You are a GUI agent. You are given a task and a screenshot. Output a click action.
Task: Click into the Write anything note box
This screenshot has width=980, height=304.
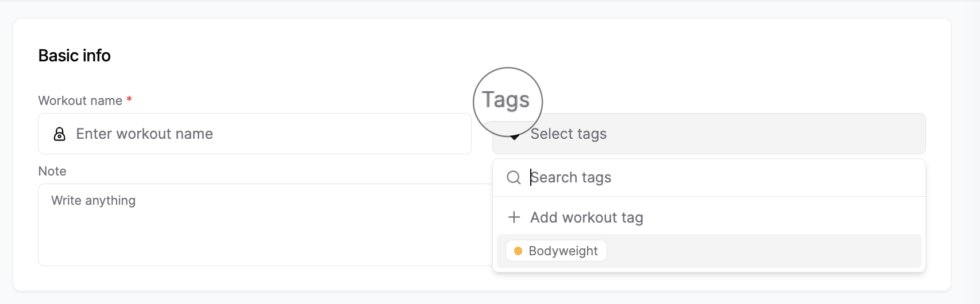[265, 224]
